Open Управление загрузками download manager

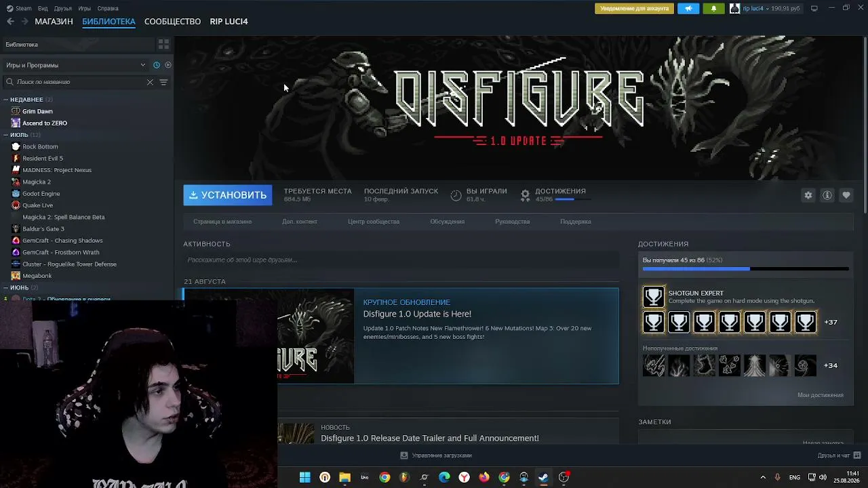point(436,455)
